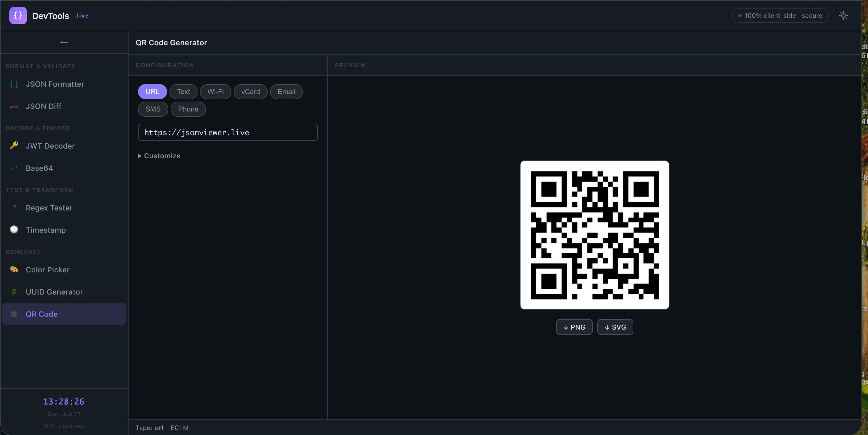
Task: Open the Base64 tool
Action: point(64,168)
